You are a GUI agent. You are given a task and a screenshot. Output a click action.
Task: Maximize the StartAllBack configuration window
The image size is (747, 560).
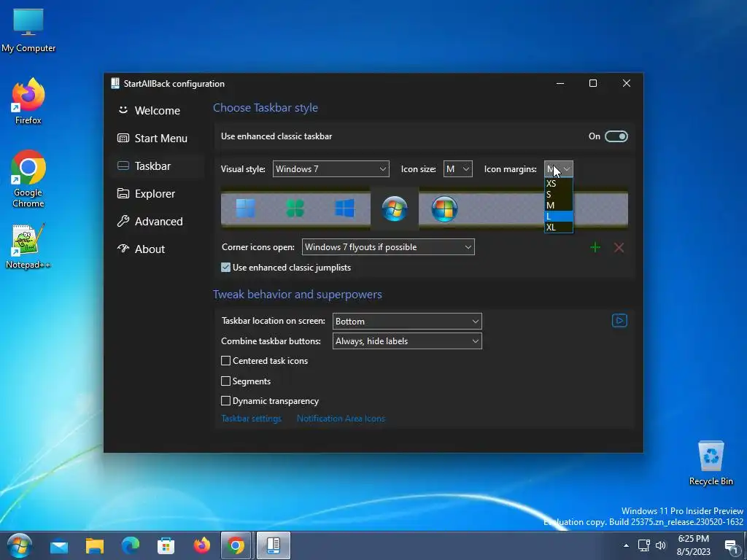pos(593,83)
